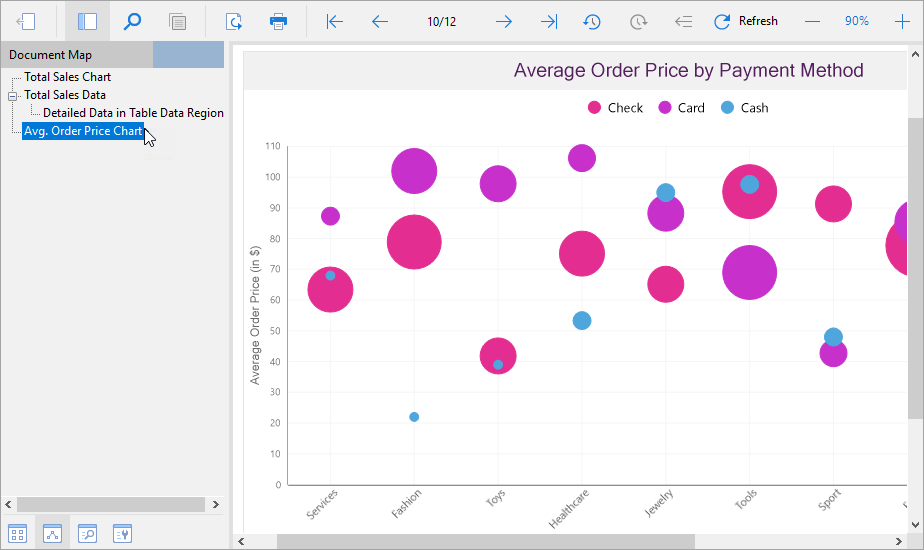The image size is (924, 550).
Task: Go to previous page arrow
Action: click(x=380, y=22)
